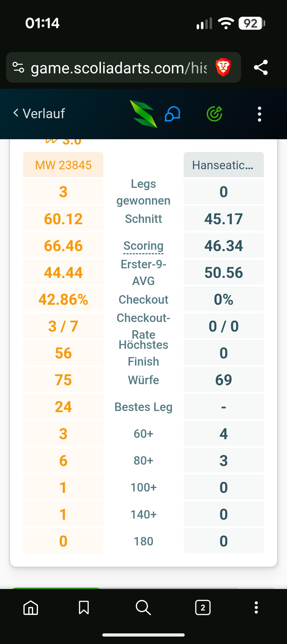Image resolution: width=287 pixels, height=644 pixels.
Task: Tap the 42.86% checkout value
Action: coord(63,299)
